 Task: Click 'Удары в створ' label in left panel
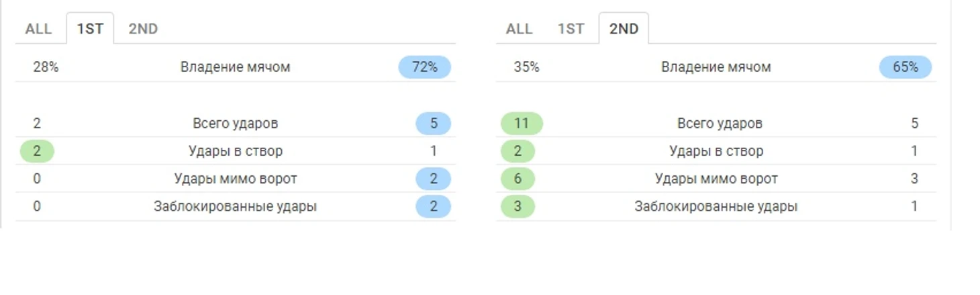click(x=236, y=151)
